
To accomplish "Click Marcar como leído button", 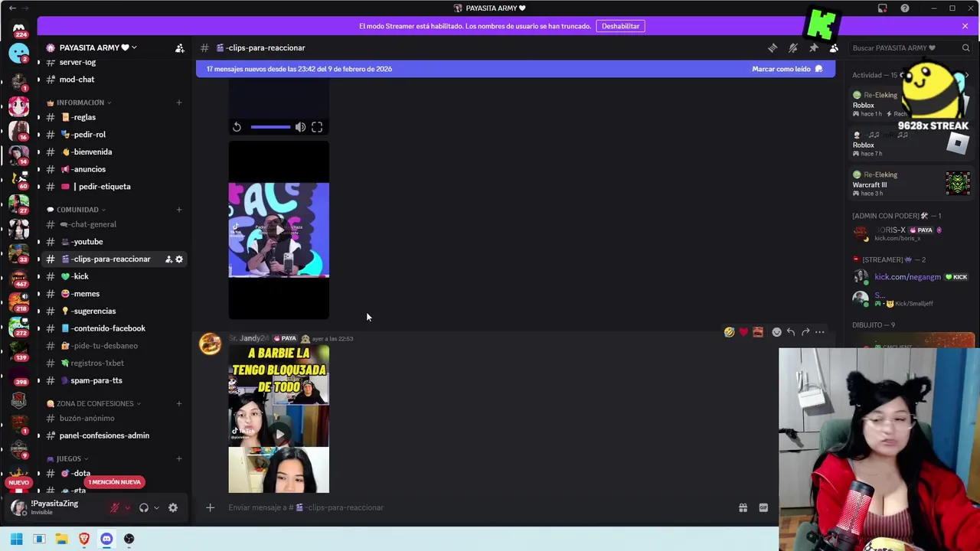I will click(x=787, y=69).
